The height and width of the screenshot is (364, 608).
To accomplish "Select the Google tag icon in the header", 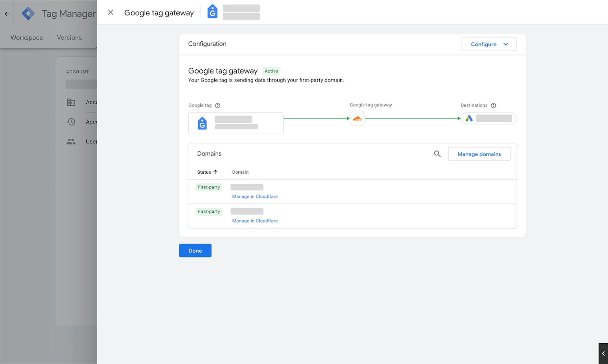I will click(x=212, y=11).
